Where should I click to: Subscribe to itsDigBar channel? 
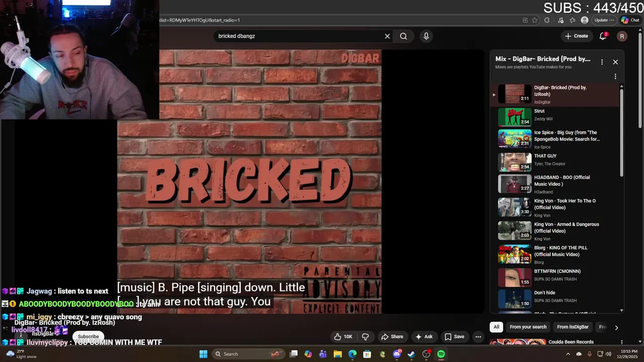(x=88, y=336)
